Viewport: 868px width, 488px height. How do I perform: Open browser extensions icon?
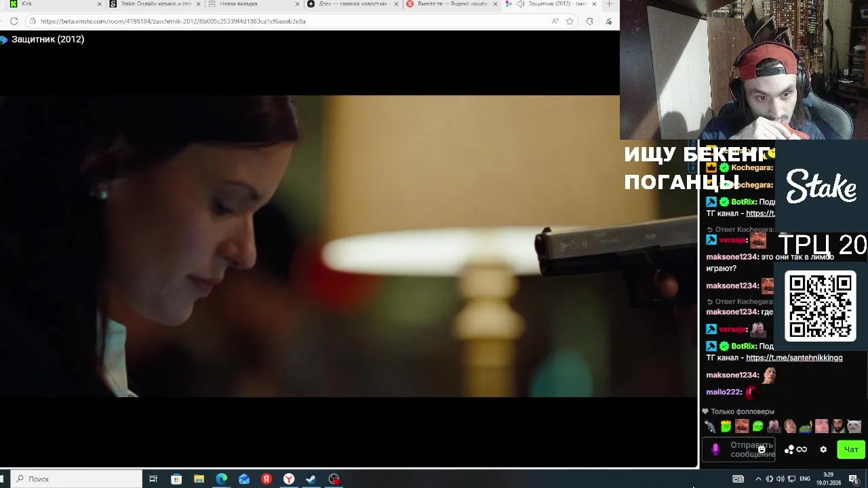(589, 21)
